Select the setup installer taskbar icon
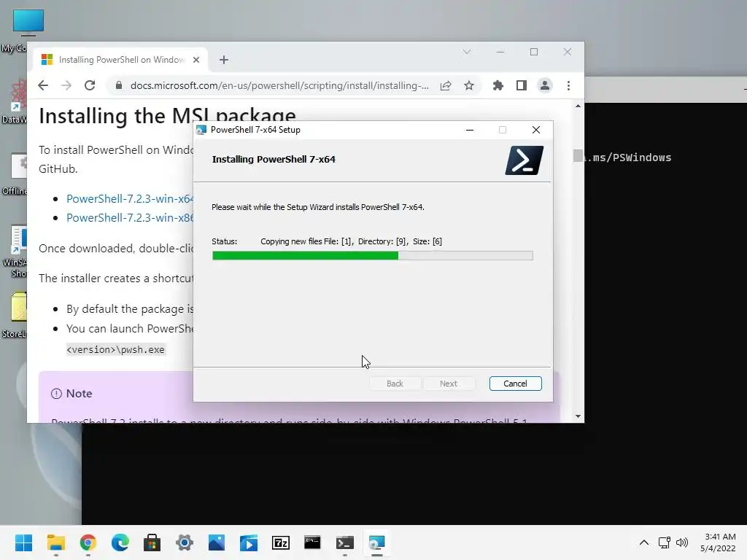 click(377, 542)
